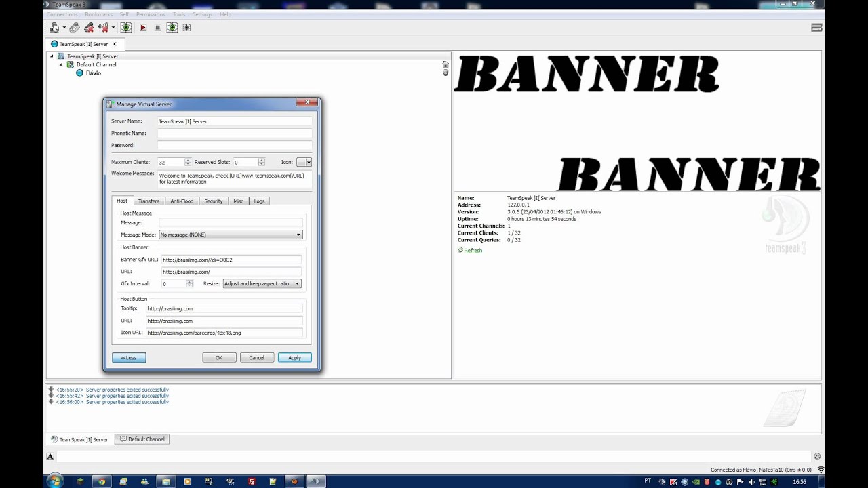
Task: Switch to the Logs tab
Action: [x=260, y=201]
